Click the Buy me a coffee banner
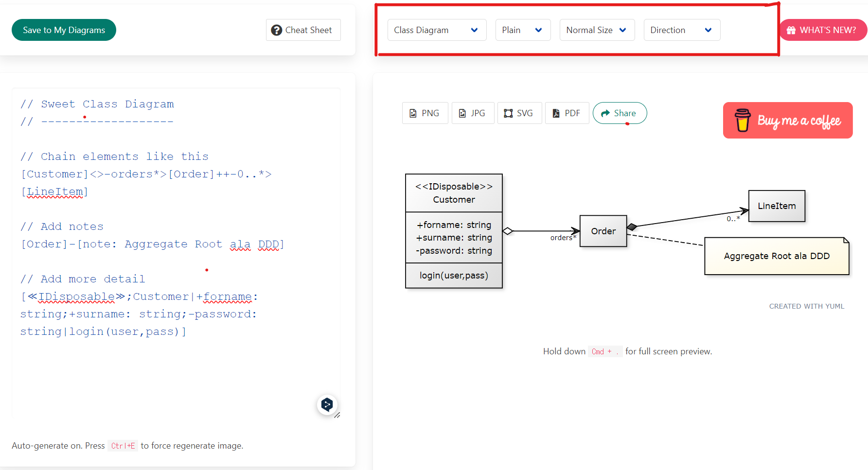 [788, 120]
